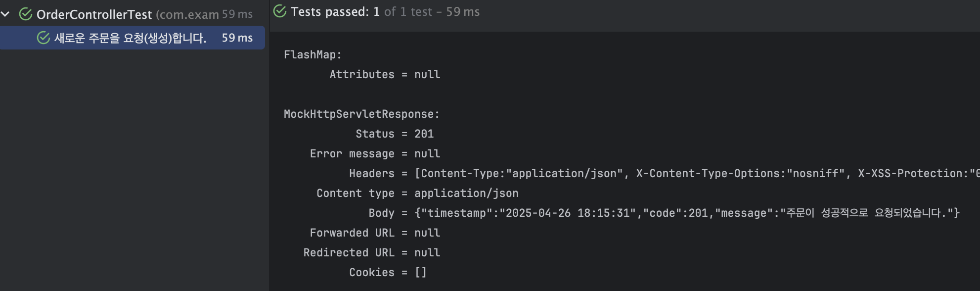Click the Content type = application/json line

point(417,193)
